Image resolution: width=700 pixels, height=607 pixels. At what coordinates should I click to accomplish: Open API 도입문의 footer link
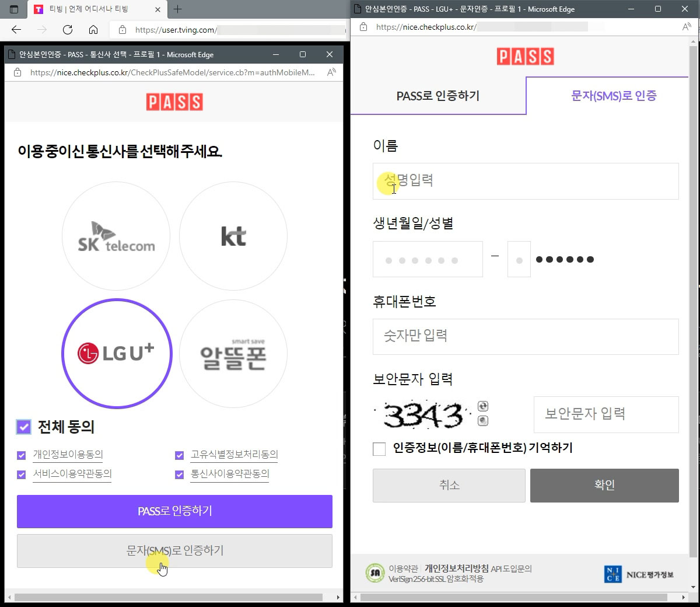tap(512, 568)
